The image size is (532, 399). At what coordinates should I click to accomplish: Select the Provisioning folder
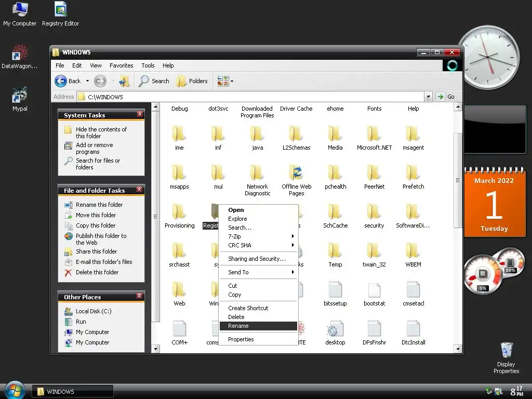click(179, 216)
